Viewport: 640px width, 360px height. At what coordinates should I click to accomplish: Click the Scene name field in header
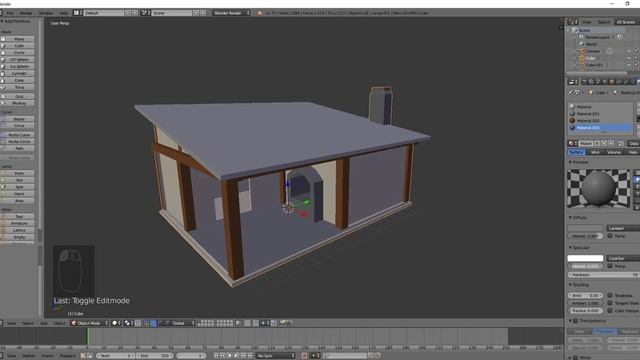pyautogui.click(x=172, y=13)
